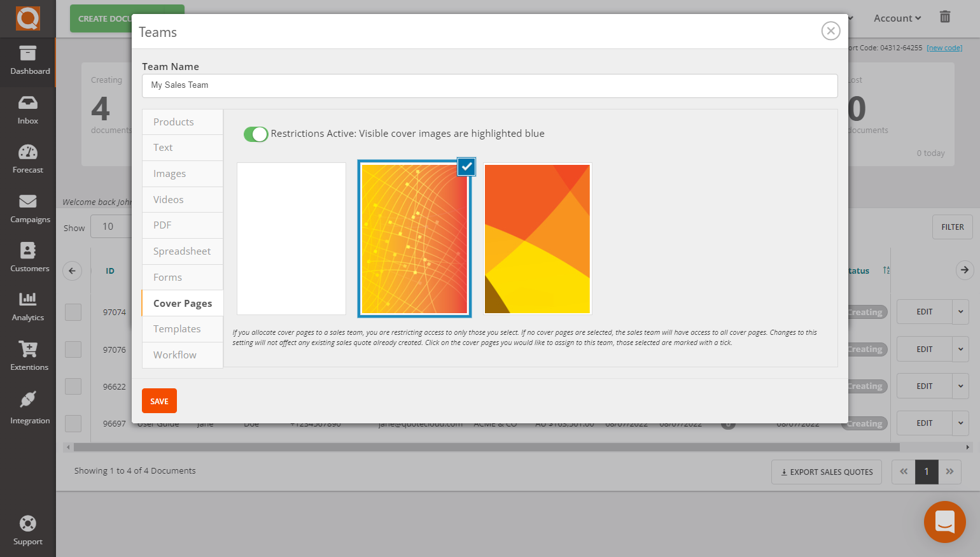This screenshot has height=557, width=980.
Task: Click Export Sales Quotes button
Action: coord(827,472)
